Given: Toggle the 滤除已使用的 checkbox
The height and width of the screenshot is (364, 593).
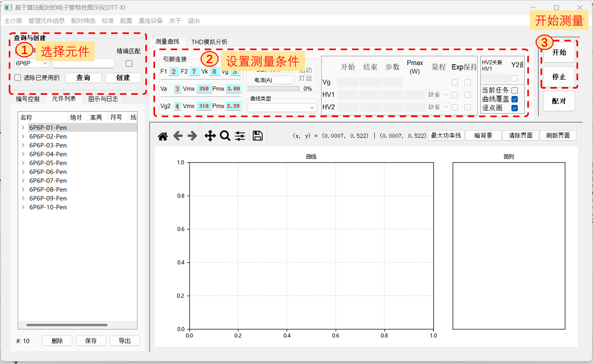Looking at the screenshot, I should [18, 78].
